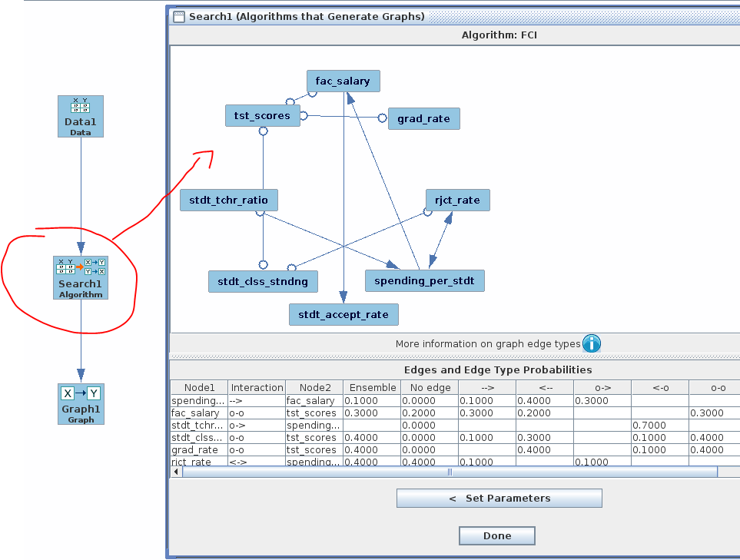Select the stdt_tchr_ratio node in the graph
The width and height of the screenshot is (740, 560).
(228, 200)
